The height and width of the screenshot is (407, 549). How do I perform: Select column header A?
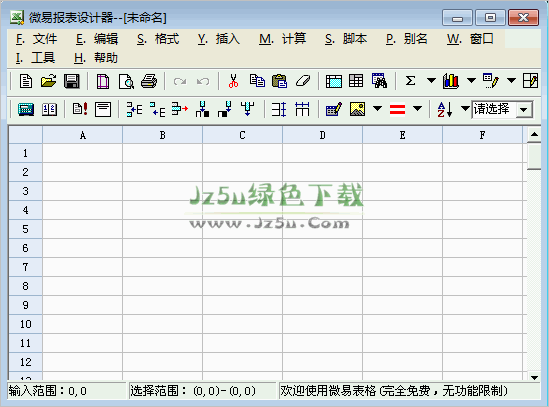[83, 135]
